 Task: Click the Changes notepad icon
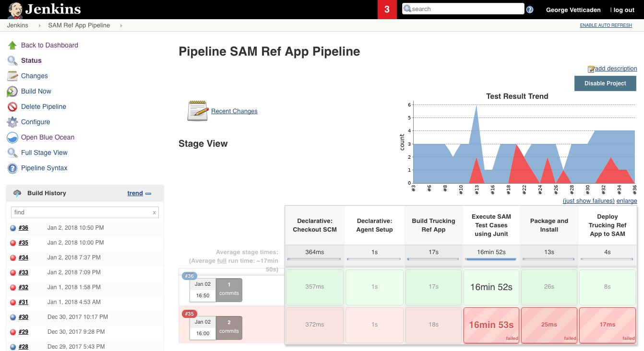tap(12, 76)
